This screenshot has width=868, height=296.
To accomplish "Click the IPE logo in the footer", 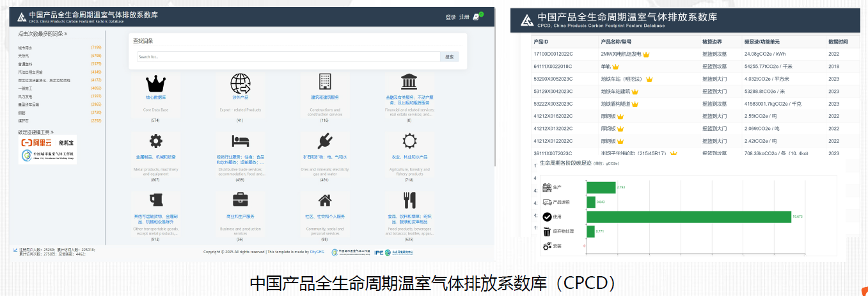I will coord(379,252).
